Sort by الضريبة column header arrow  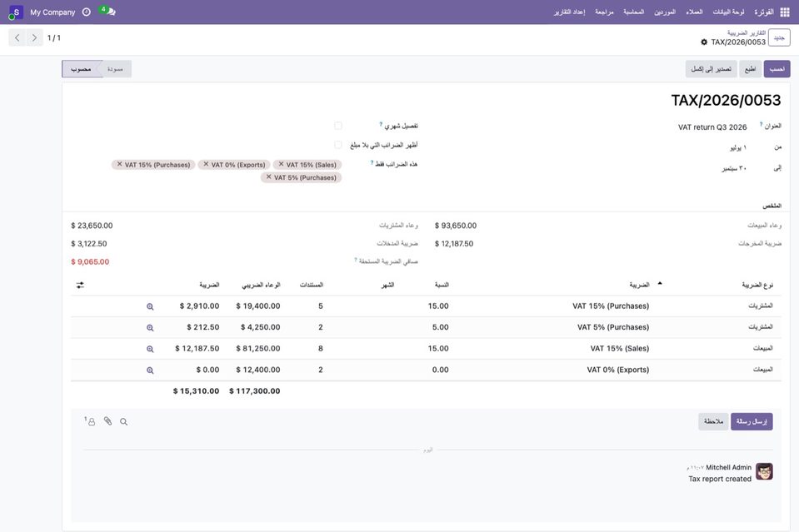click(x=660, y=284)
